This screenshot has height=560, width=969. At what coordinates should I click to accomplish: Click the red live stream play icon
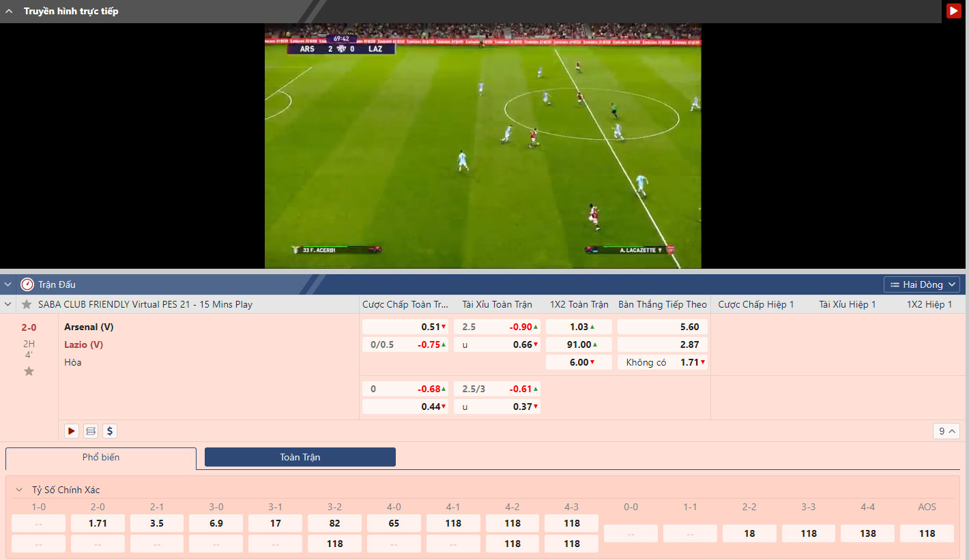[x=953, y=11]
